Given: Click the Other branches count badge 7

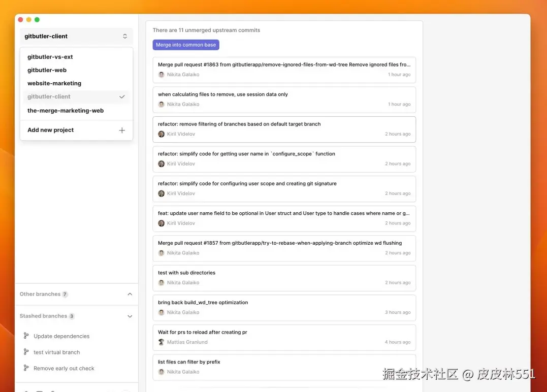Looking at the screenshot, I should click(65, 295).
